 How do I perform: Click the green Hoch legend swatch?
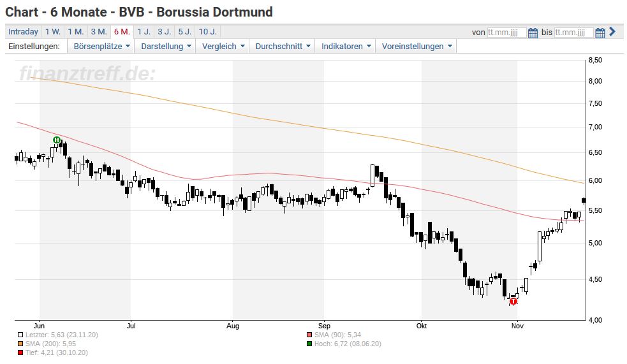coord(309,344)
